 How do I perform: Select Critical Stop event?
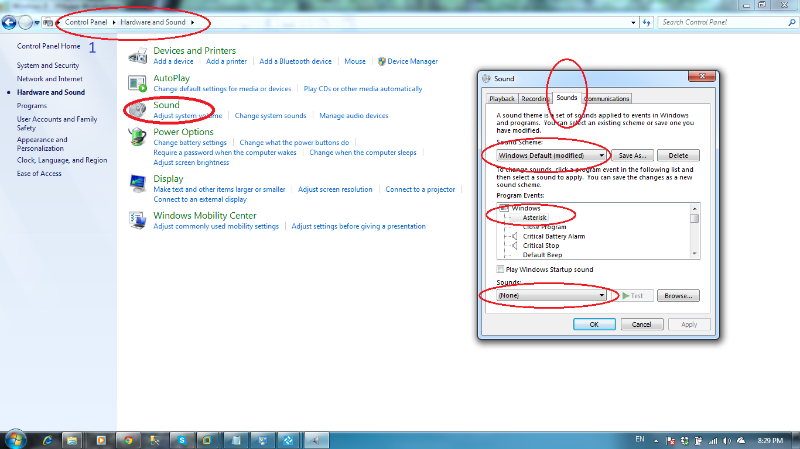pos(541,245)
